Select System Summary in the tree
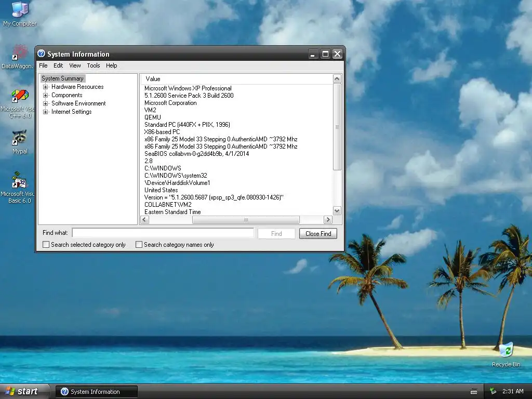This screenshot has width=532, height=399. (x=62, y=78)
